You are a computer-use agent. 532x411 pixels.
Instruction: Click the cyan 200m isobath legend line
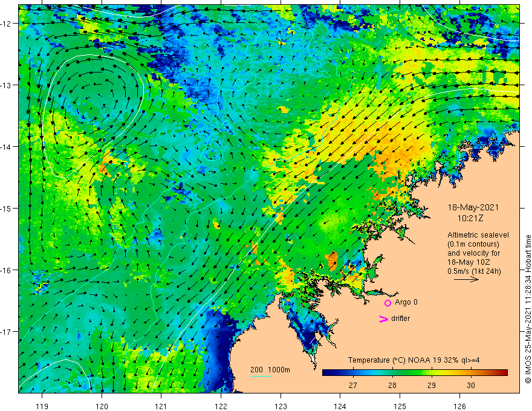[x=260, y=376]
